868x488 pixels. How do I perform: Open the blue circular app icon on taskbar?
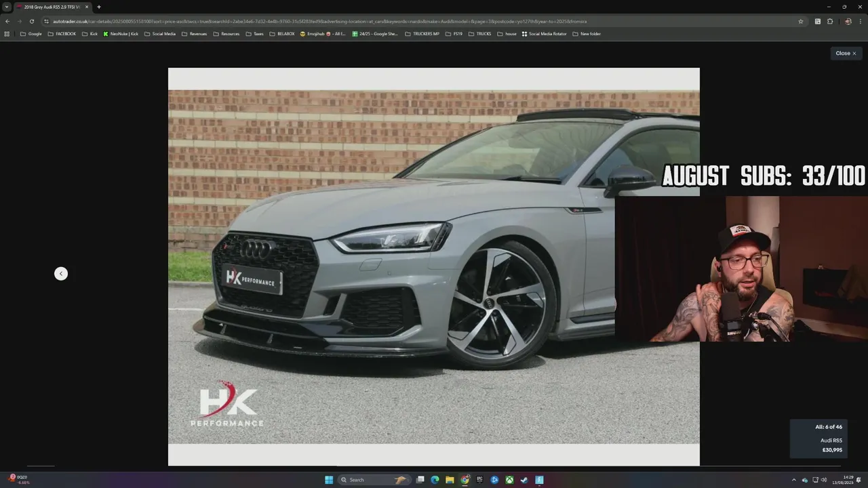click(x=494, y=480)
